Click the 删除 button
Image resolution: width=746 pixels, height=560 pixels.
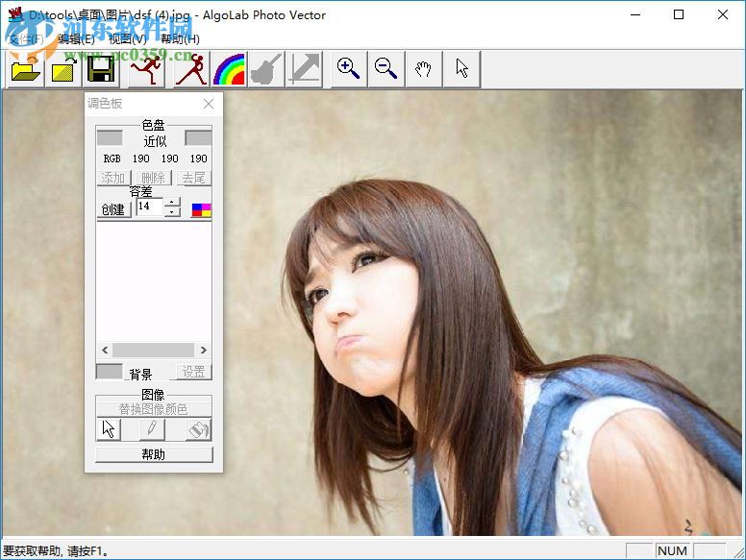153,178
